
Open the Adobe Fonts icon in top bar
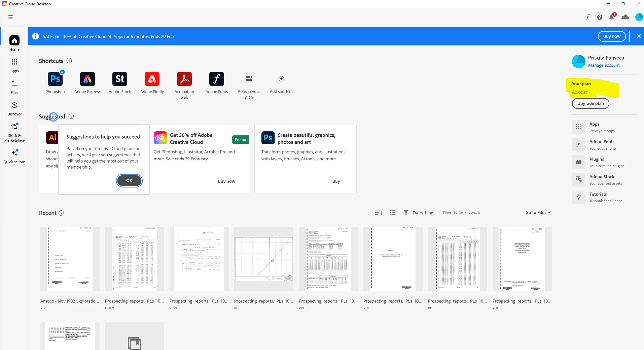tap(587, 17)
